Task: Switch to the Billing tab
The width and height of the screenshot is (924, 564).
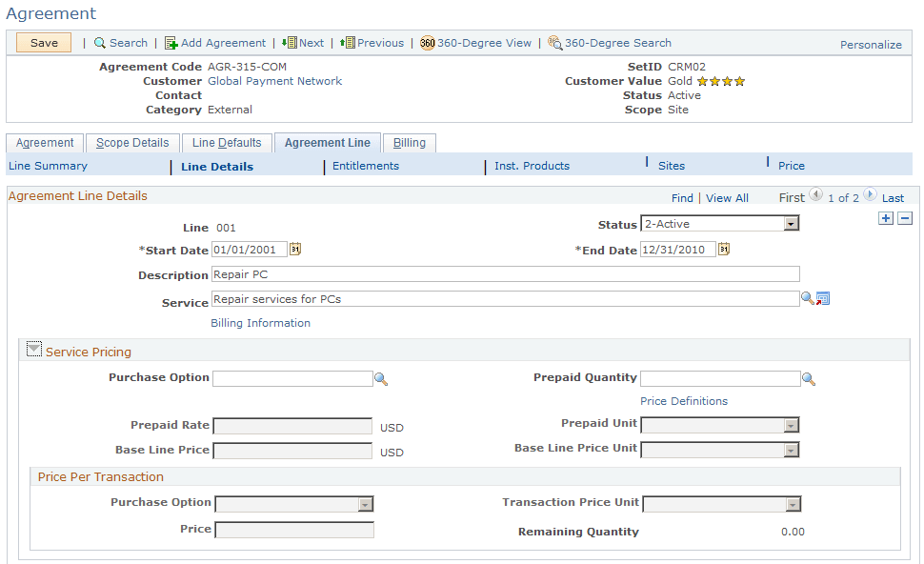Action: [x=409, y=143]
